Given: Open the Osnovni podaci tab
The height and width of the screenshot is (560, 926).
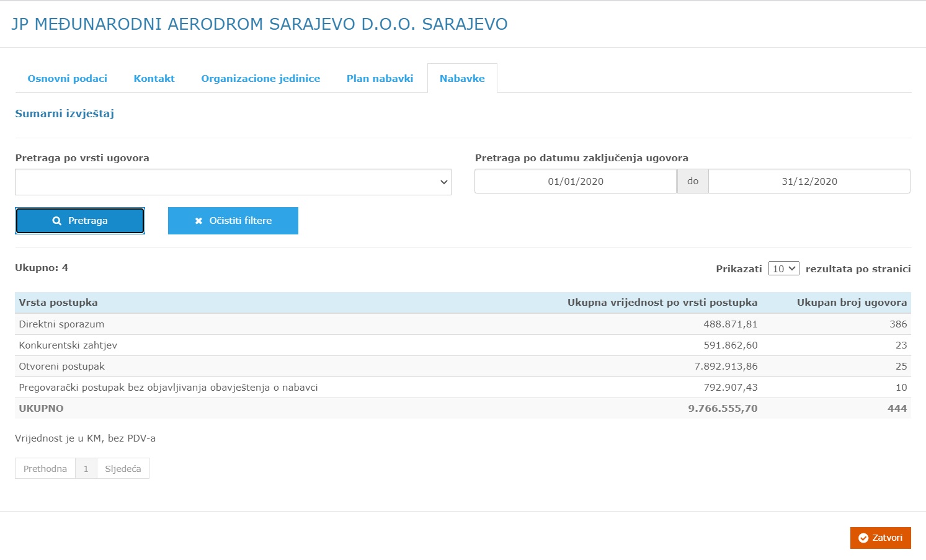Looking at the screenshot, I should tap(67, 78).
